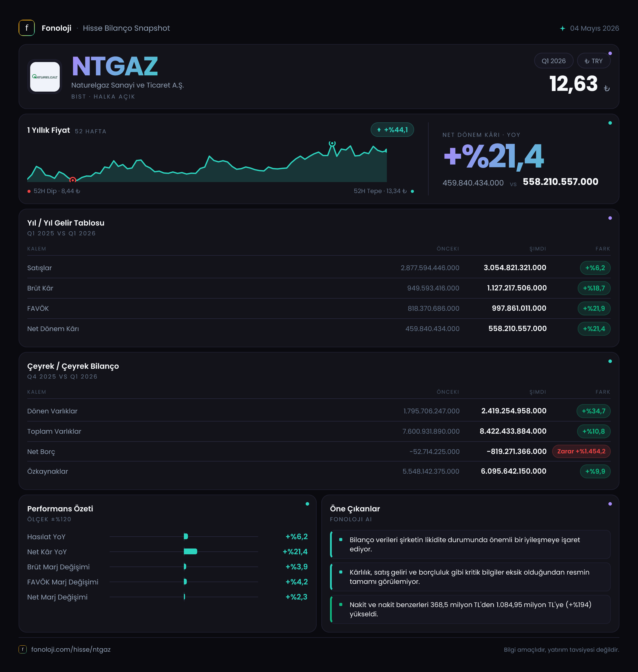Click the purple dot on Öne Çıkanlar card
This screenshot has width=638, height=672.
pyautogui.click(x=610, y=504)
